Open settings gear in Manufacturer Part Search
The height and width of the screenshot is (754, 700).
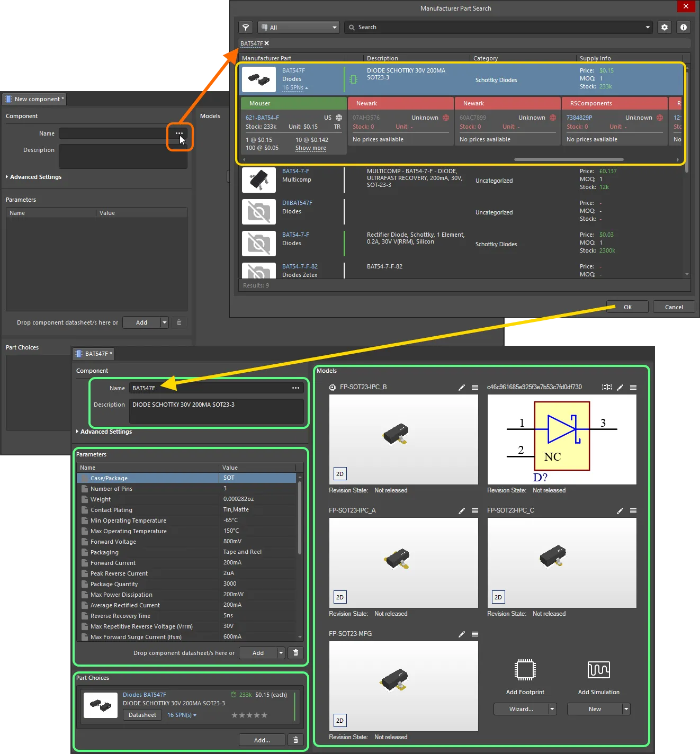665,27
